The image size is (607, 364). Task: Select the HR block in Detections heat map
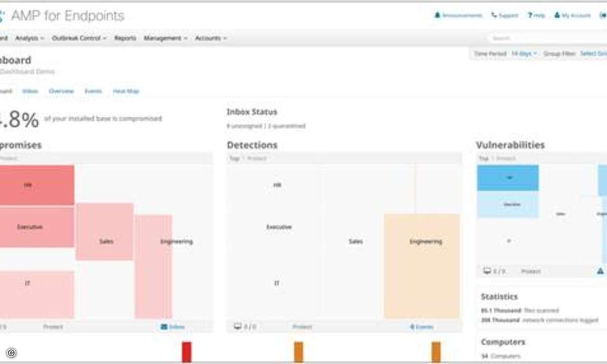tap(277, 185)
